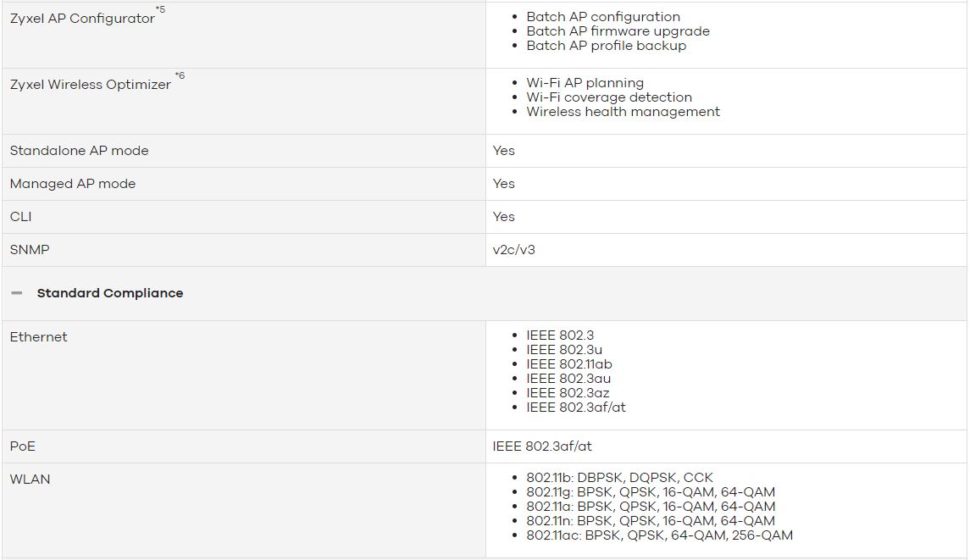
Task: Click the "Managed AP mode" label
Action: 72,184
